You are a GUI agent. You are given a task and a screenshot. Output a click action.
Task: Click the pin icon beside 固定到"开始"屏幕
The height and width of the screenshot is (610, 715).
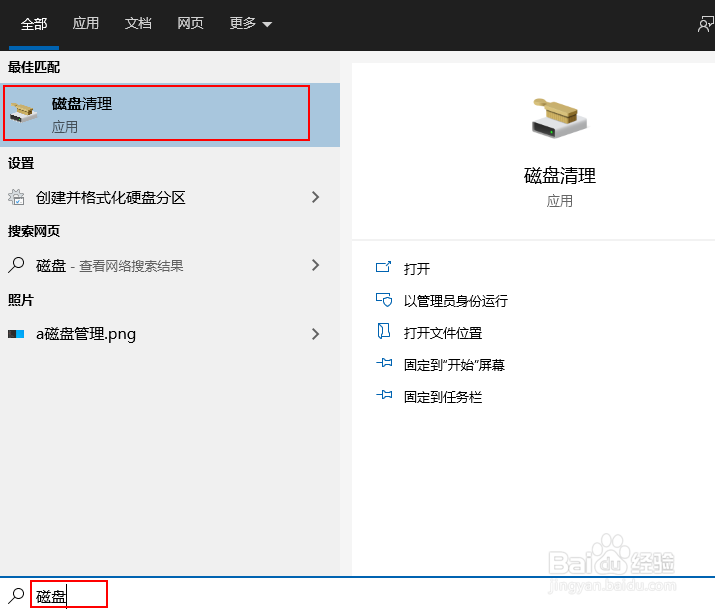pos(384,363)
